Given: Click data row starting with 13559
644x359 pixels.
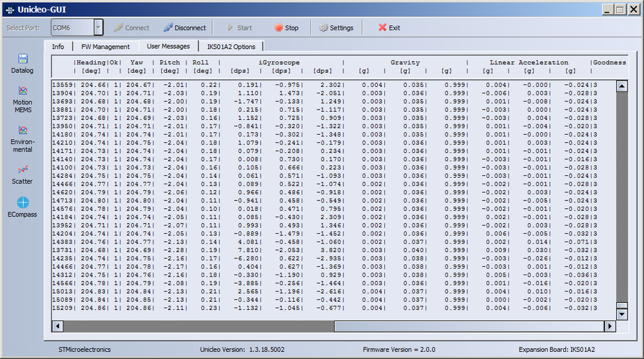Looking at the screenshot, I should coord(325,85).
